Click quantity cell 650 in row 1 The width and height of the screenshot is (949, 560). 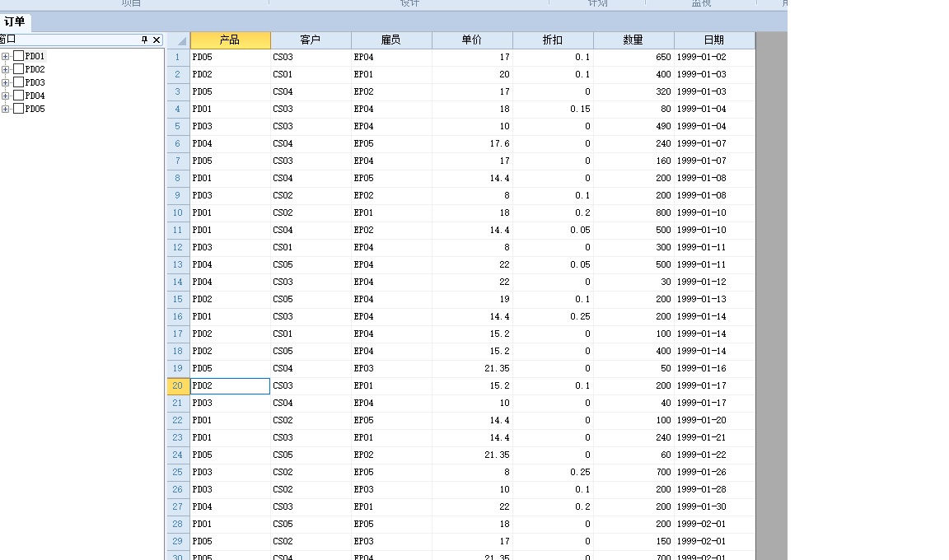[x=633, y=58]
